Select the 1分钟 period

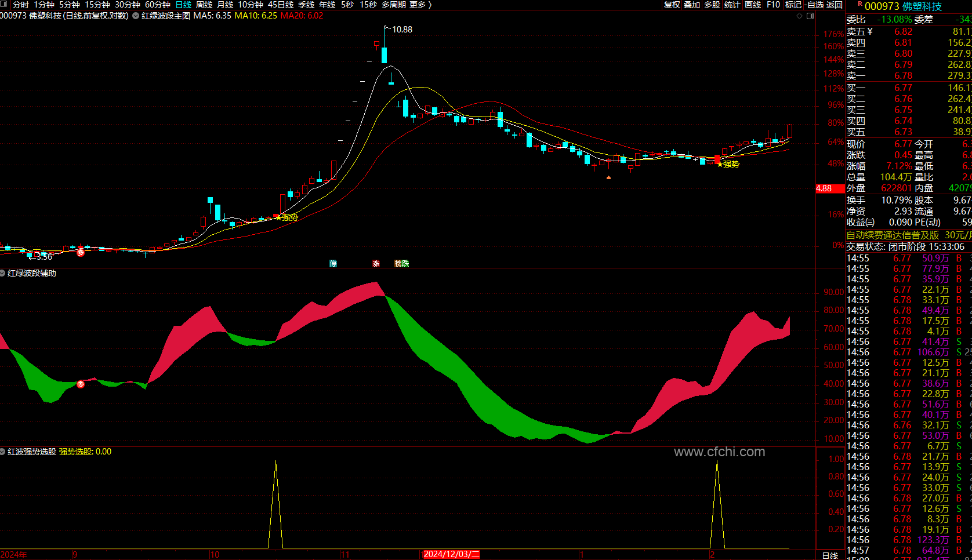coord(44,5)
